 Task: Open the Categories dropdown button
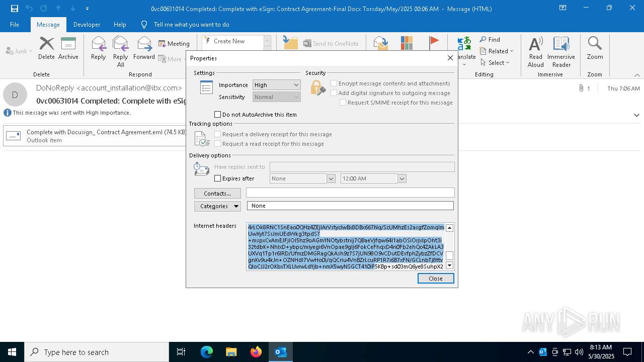[217, 206]
